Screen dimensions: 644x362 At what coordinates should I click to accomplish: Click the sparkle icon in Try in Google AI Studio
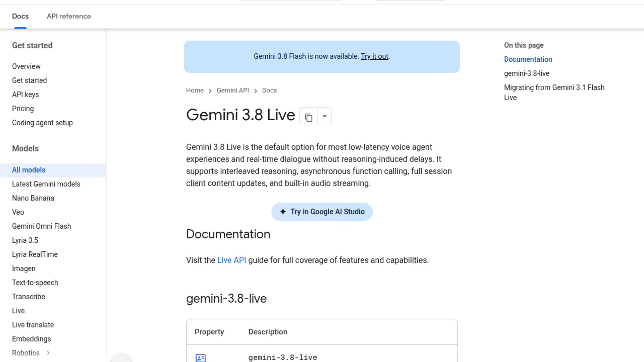[283, 212]
